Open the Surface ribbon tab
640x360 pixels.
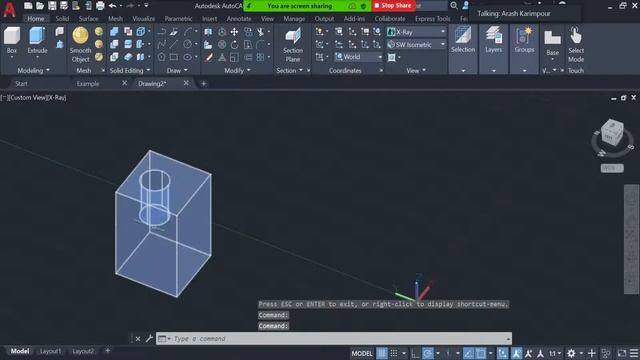click(88, 18)
